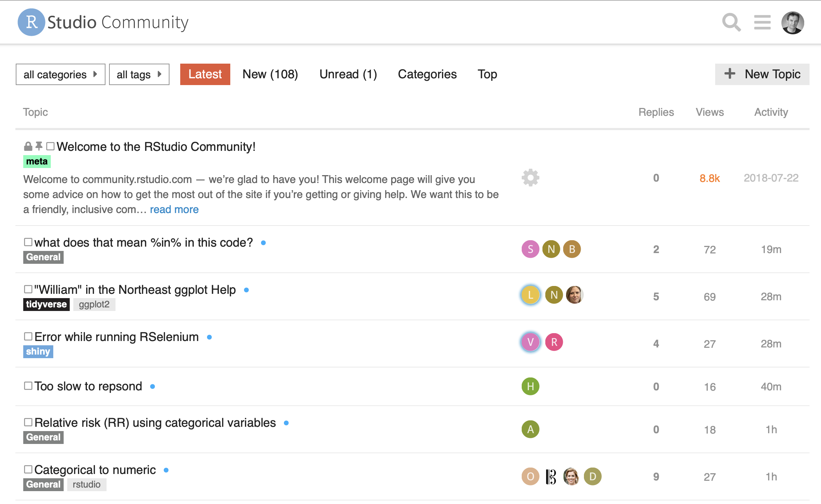Image resolution: width=821 pixels, height=504 pixels.
Task: Sort topics by Activity column header
Action: (x=771, y=112)
